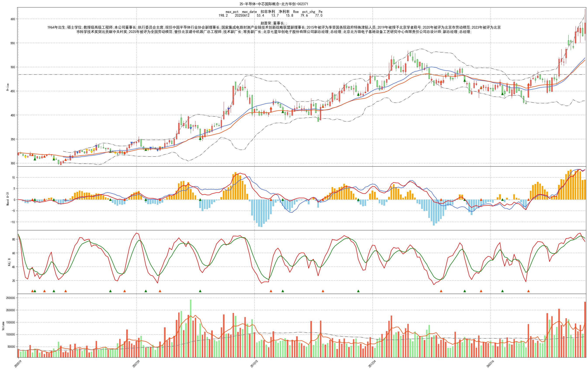588x370 pixels.
Task: Click the 600 tick label on the Price axis
Action: tap(13, 19)
